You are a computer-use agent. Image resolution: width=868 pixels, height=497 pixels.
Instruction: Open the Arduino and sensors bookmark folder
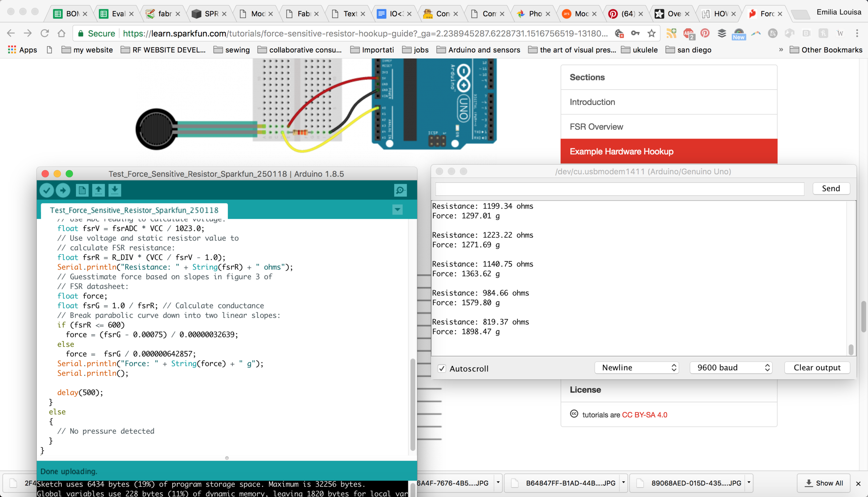[x=478, y=50]
